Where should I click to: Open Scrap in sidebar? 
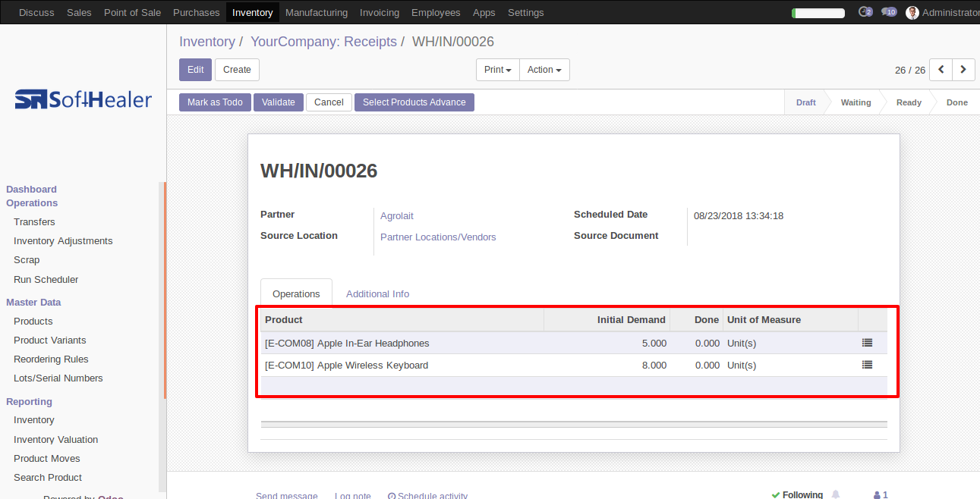[x=27, y=260]
